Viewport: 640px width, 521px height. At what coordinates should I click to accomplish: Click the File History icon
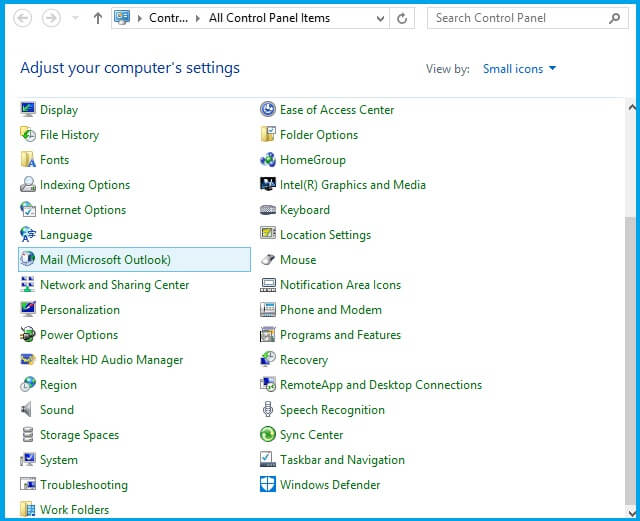pos(28,134)
